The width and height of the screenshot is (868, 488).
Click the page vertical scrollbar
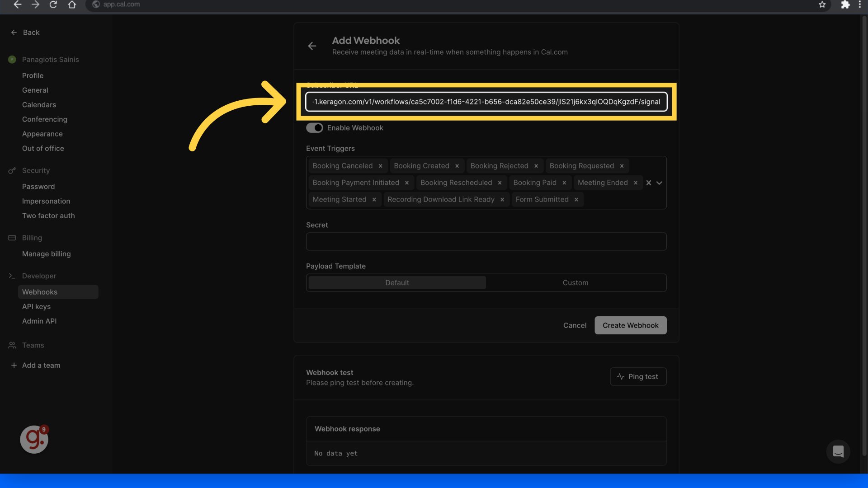click(x=864, y=235)
